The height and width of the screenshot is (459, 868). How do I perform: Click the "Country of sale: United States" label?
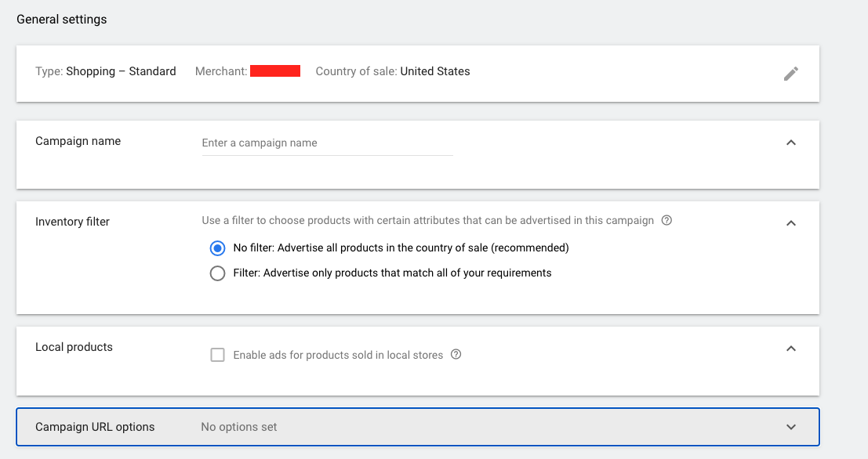click(392, 70)
